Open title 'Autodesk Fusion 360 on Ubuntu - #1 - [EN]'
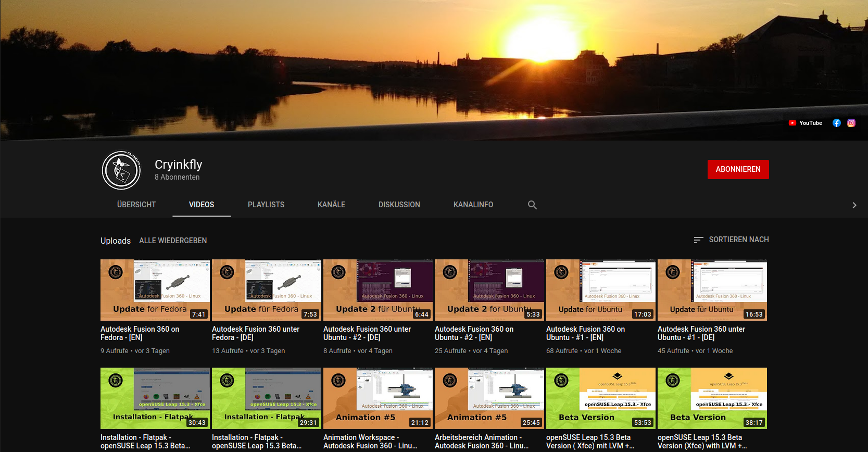The width and height of the screenshot is (868, 452). point(585,333)
